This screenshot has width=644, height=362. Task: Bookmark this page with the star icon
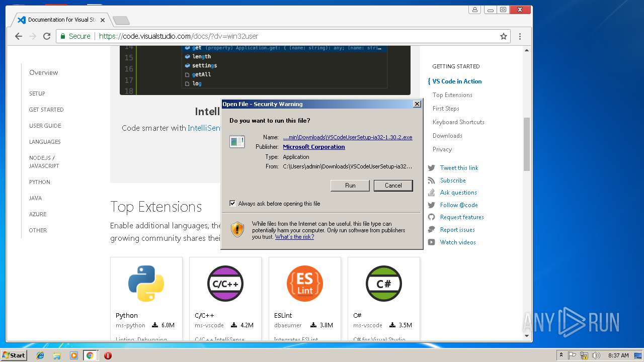(503, 36)
